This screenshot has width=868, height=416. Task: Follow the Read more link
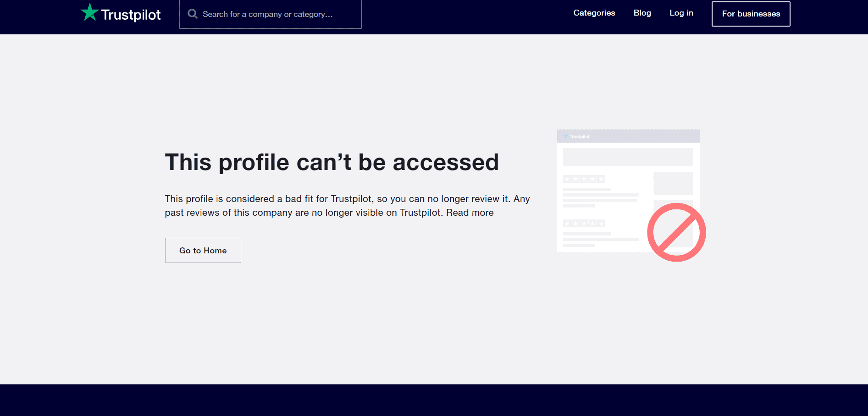click(x=470, y=213)
